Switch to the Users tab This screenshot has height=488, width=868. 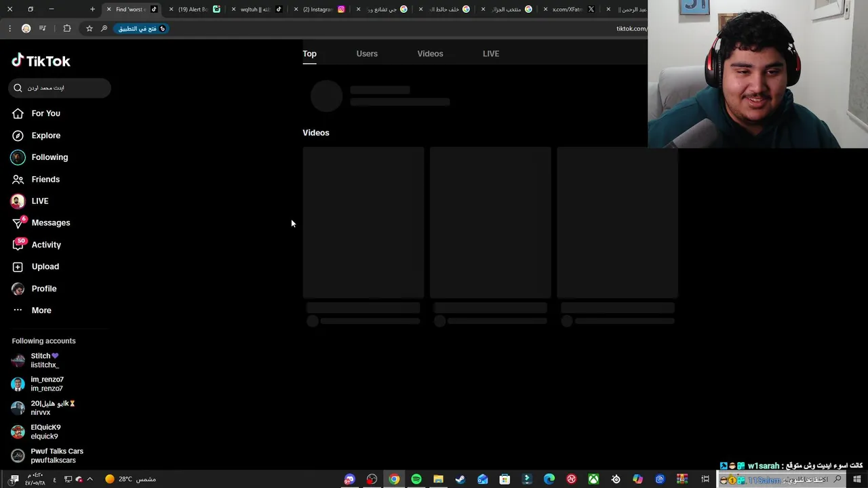(367, 54)
